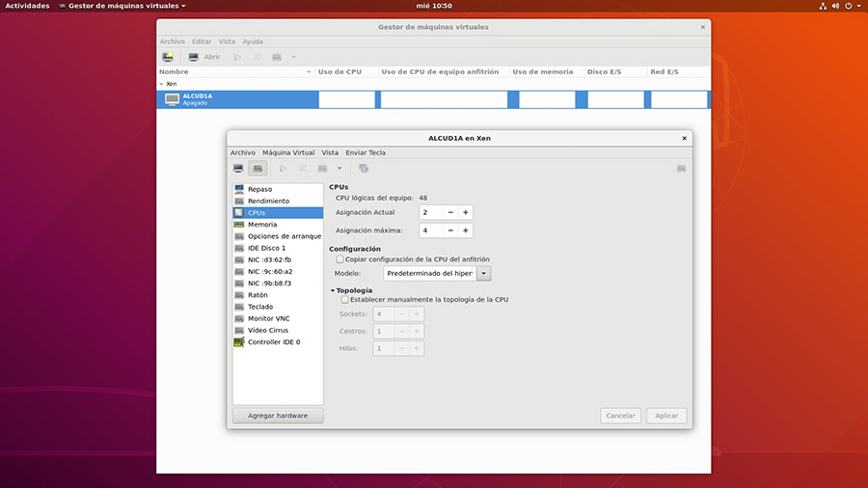Click the Nombre column sort arrow
Viewport: 868px width, 488px height.
click(x=309, y=72)
